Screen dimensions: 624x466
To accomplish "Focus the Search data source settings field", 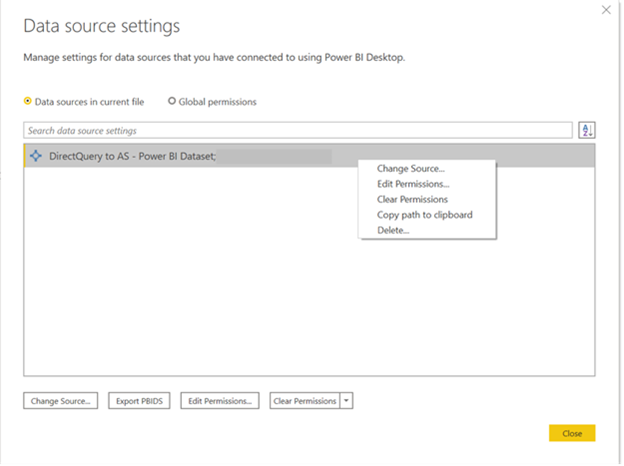I will [x=298, y=131].
